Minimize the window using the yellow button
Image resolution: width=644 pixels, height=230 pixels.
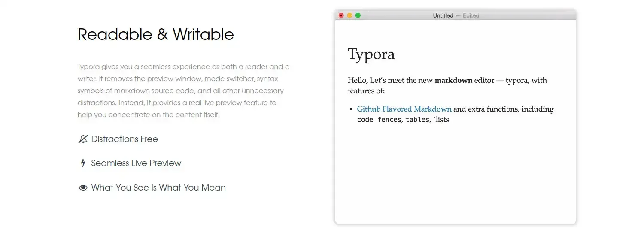point(349,15)
